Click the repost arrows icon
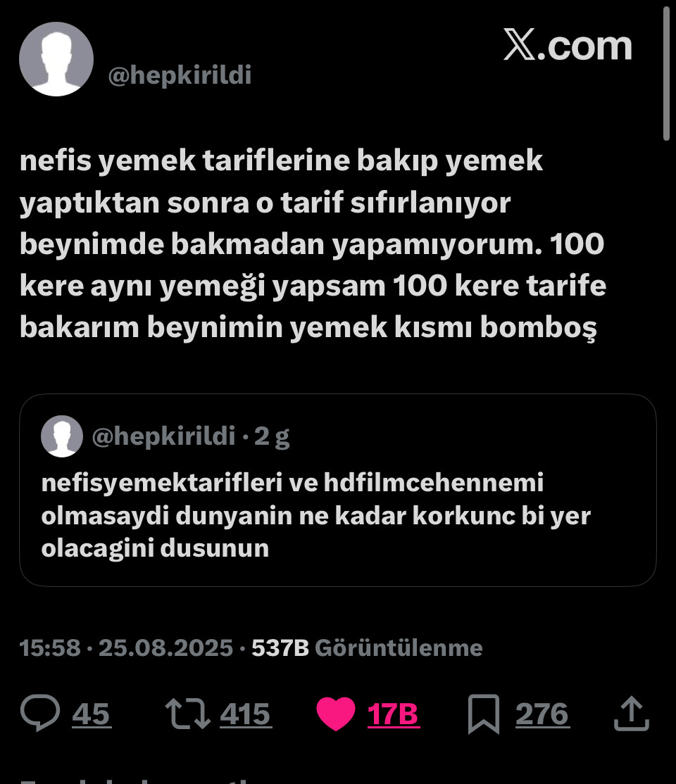The height and width of the screenshot is (784, 676). coord(187,714)
